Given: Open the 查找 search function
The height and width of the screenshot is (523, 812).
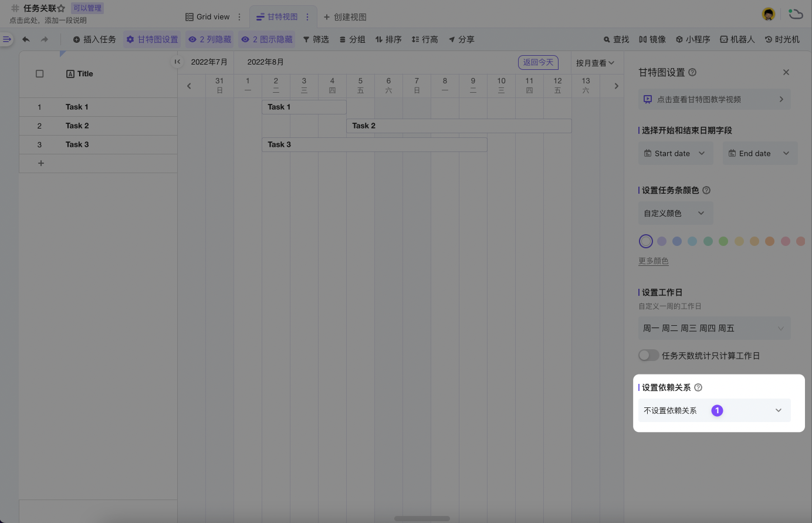Looking at the screenshot, I should tap(616, 39).
